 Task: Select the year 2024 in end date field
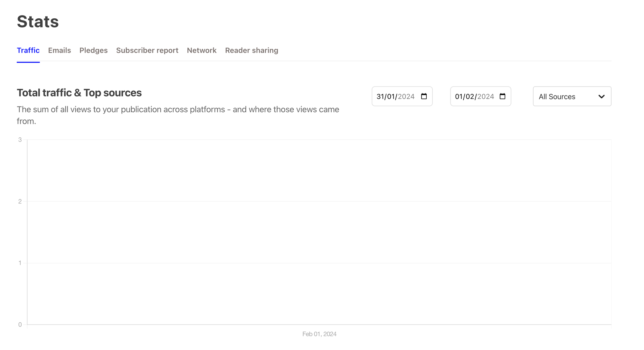tap(486, 97)
